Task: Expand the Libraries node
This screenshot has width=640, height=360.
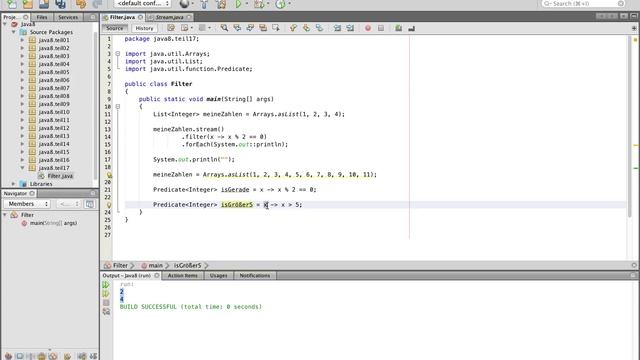Action: tap(14, 184)
